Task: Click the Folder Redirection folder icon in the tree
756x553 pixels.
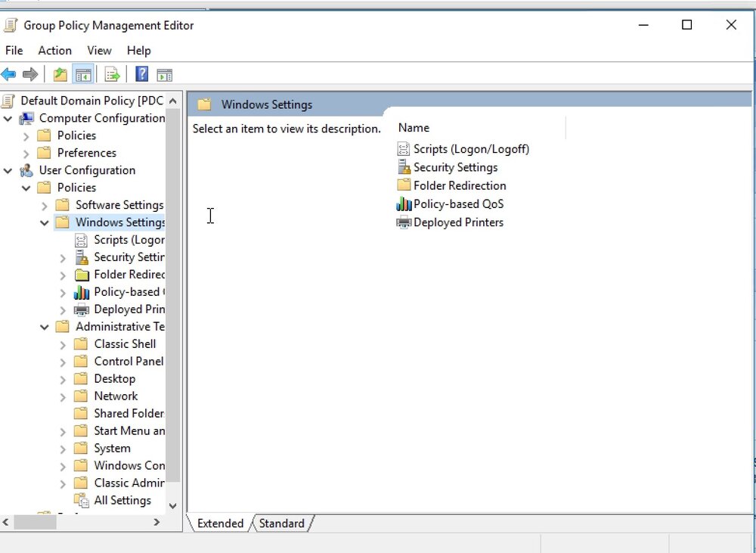Action: (x=82, y=275)
